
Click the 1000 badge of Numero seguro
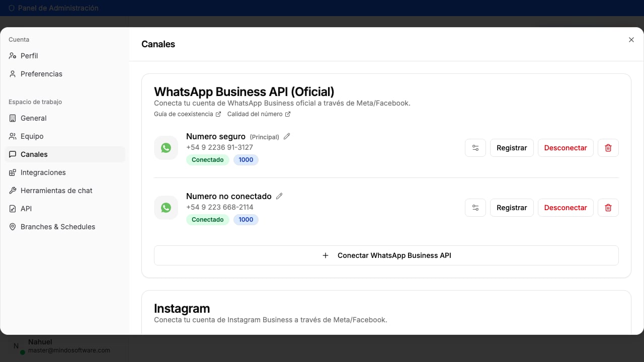tap(246, 160)
